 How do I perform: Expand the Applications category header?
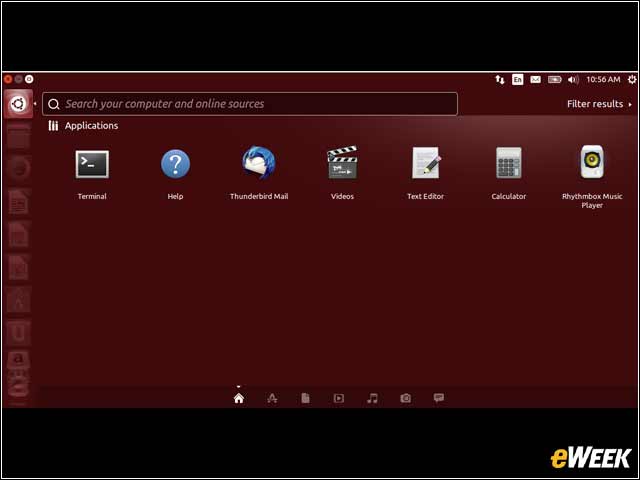pos(83,126)
